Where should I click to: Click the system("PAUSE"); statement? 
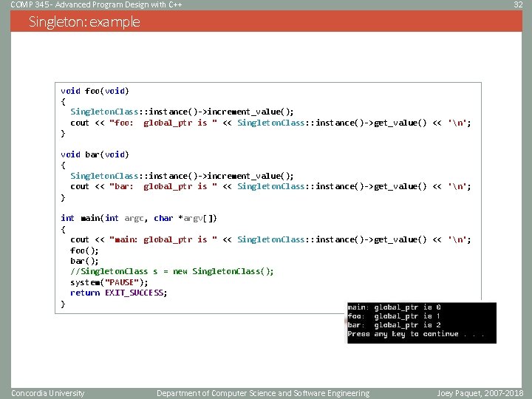tap(109, 282)
